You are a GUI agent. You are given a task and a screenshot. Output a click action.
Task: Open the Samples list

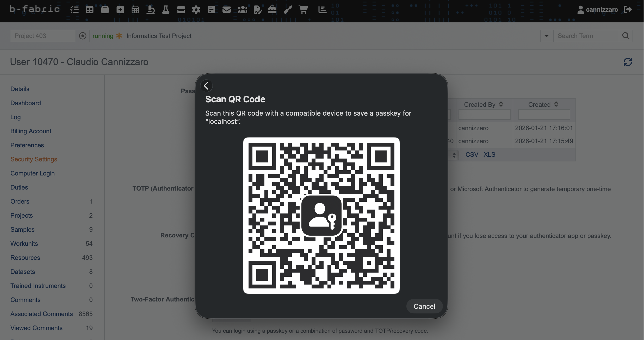[x=22, y=230]
